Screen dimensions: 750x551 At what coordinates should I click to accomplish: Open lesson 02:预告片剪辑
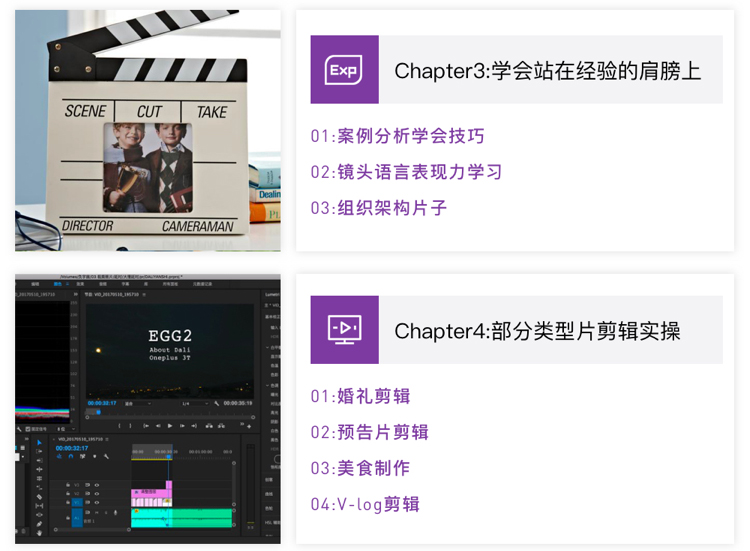pos(369,432)
